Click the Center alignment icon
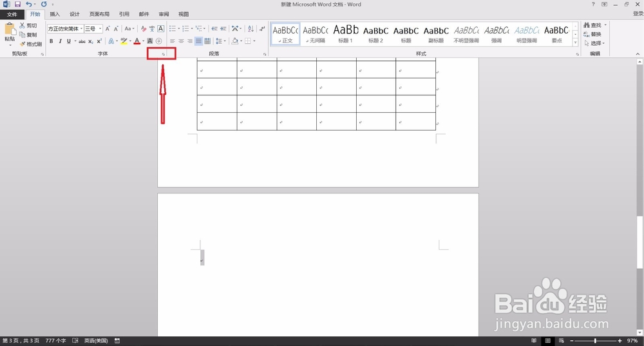The height and width of the screenshot is (346, 644). (x=181, y=41)
